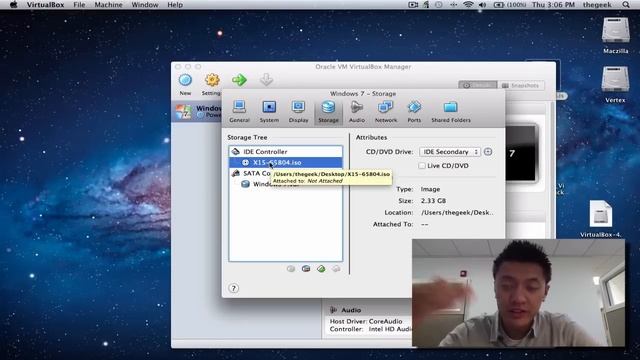
Task: Switch to the Snapshots tab in VirtualBox Manager
Action: [x=520, y=85]
